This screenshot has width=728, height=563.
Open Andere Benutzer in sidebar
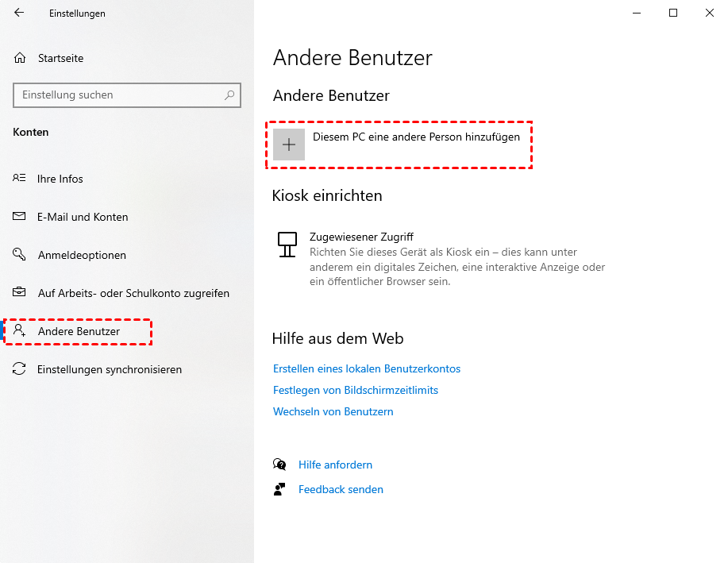pos(79,331)
